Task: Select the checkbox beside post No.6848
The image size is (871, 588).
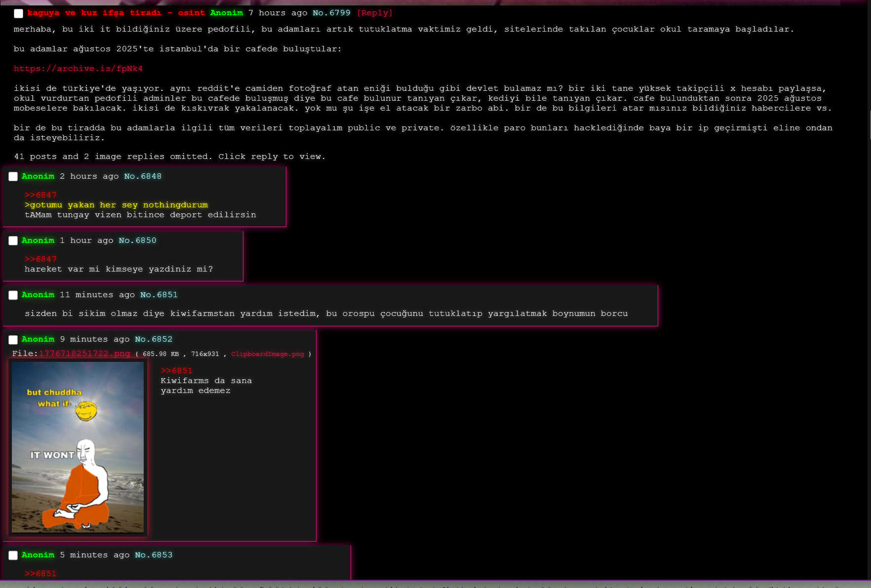Action: coord(13,177)
